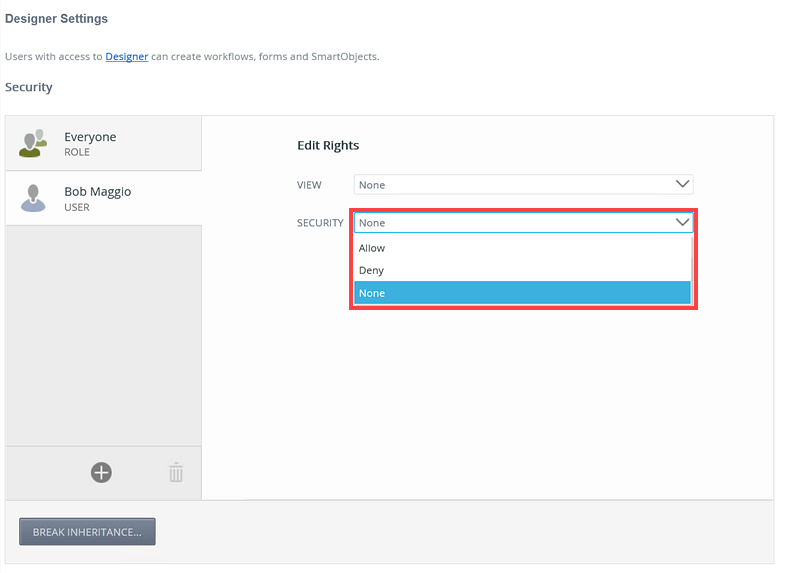Click the ROLE caption under Everyone
This screenshot has width=800, height=573.
(77, 153)
